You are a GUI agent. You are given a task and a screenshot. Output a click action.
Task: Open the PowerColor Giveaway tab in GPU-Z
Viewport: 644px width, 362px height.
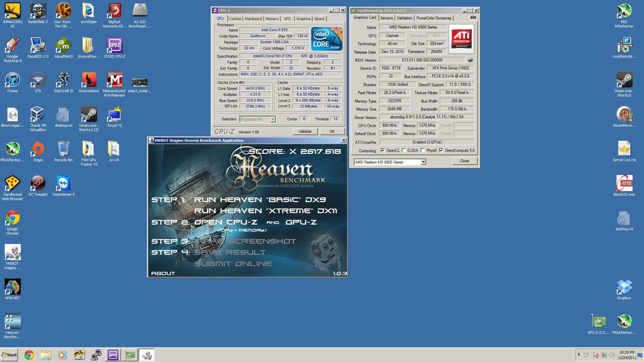click(434, 18)
